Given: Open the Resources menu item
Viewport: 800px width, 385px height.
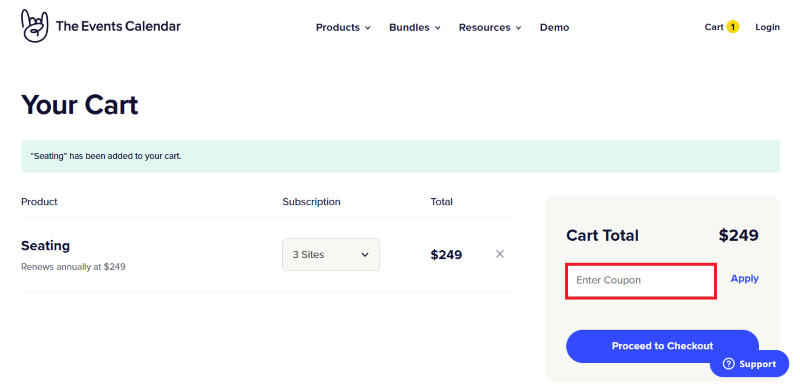Looking at the screenshot, I should [x=485, y=28].
